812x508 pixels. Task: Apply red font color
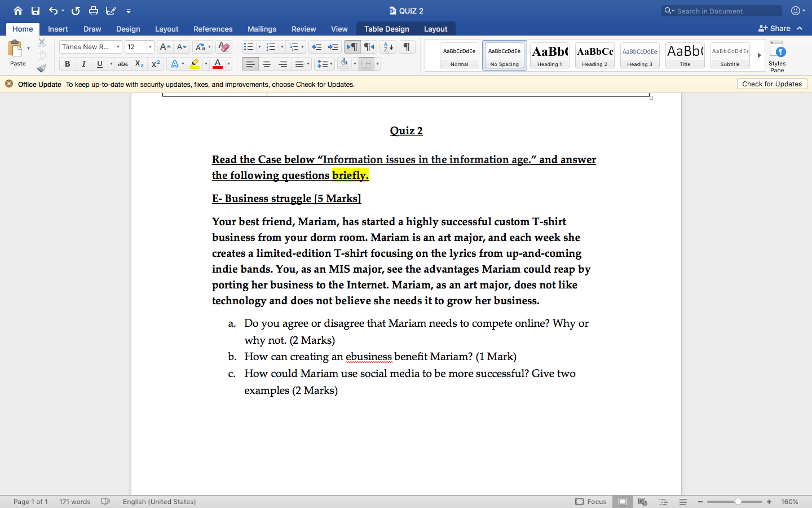coord(218,64)
